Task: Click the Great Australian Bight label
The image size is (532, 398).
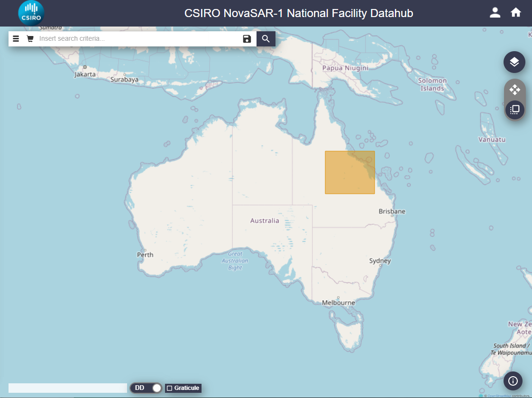Action: click(x=235, y=261)
